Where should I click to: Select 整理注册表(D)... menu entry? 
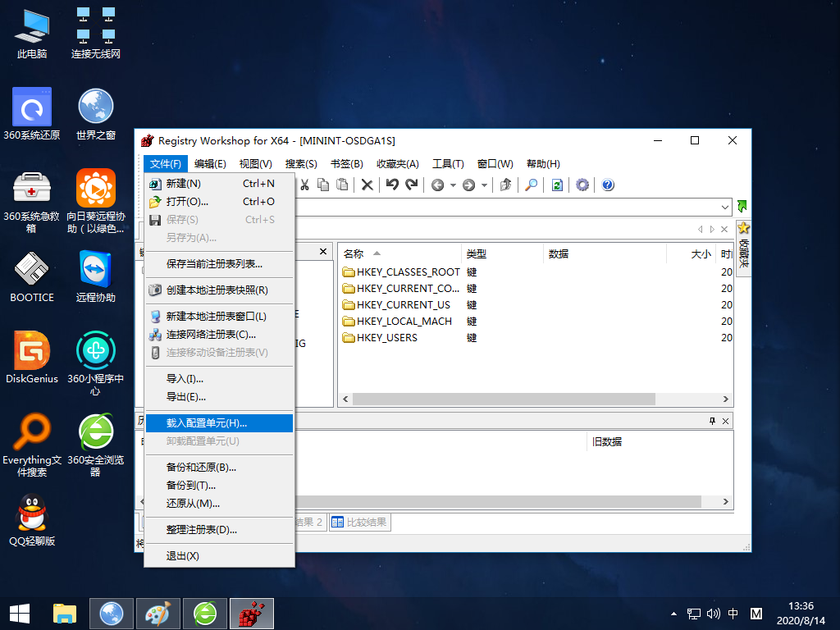coord(220,530)
